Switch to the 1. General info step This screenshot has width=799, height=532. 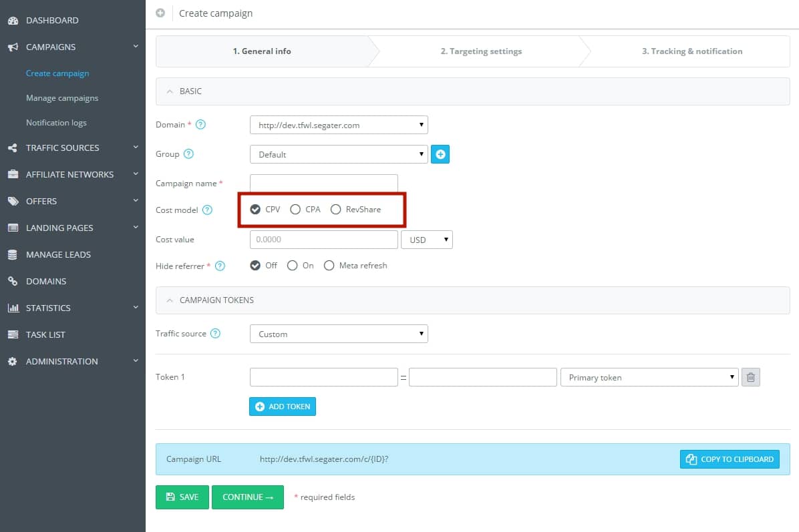tap(262, 51)
